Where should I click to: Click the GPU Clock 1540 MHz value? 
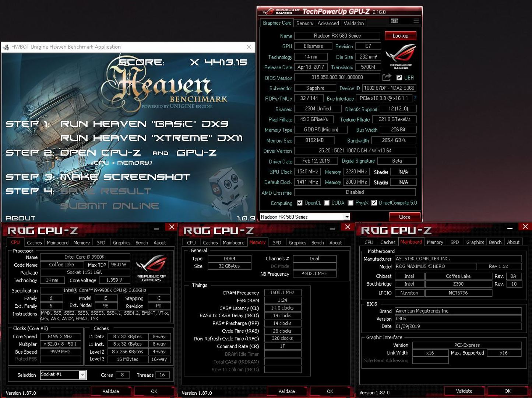pos(307,172)
